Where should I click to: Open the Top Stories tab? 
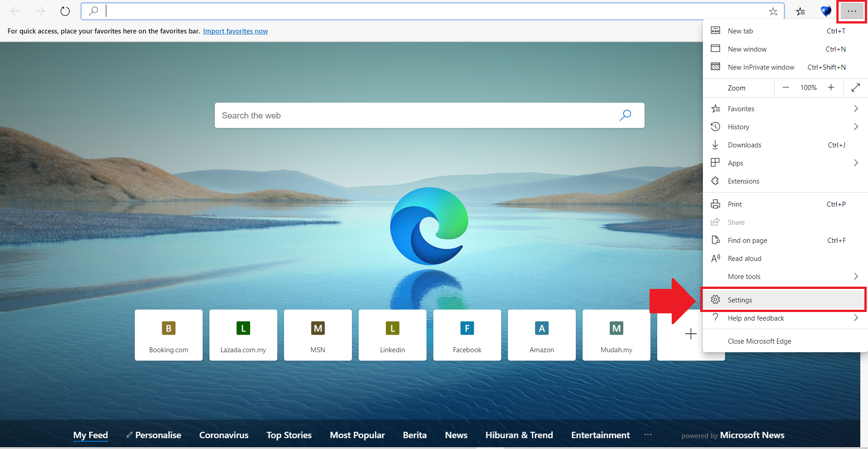[x=289, y=435]
